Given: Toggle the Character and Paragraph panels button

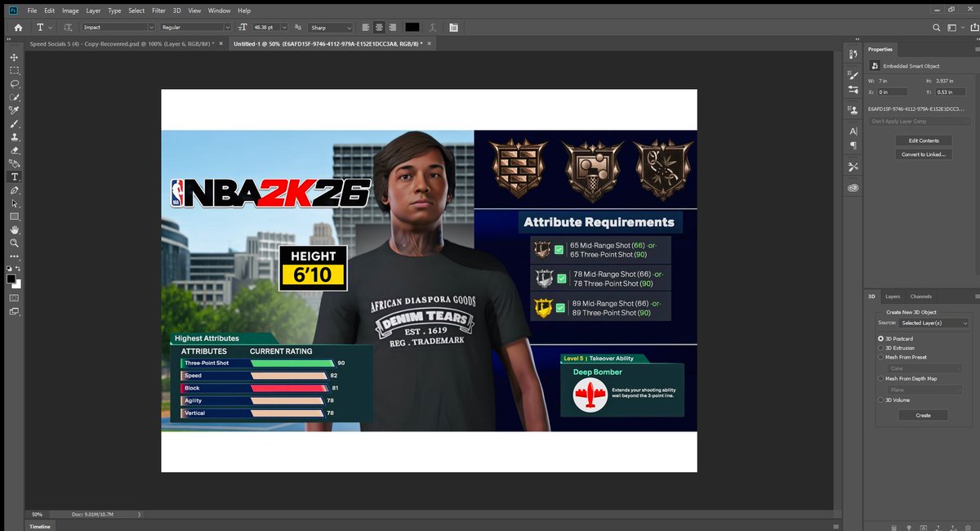Looking at the screenshot, I should point(452,27).
